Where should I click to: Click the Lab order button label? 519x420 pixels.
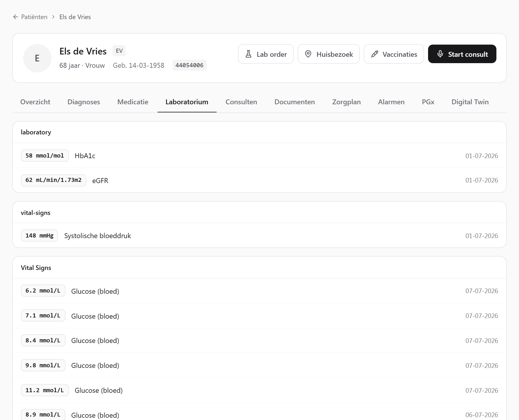[272, 54]
